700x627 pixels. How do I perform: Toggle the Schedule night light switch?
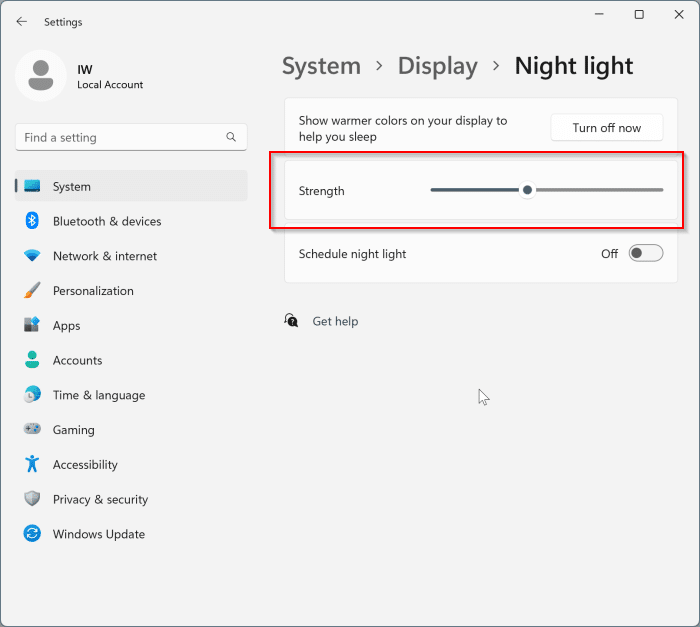(x=646, y=253)
